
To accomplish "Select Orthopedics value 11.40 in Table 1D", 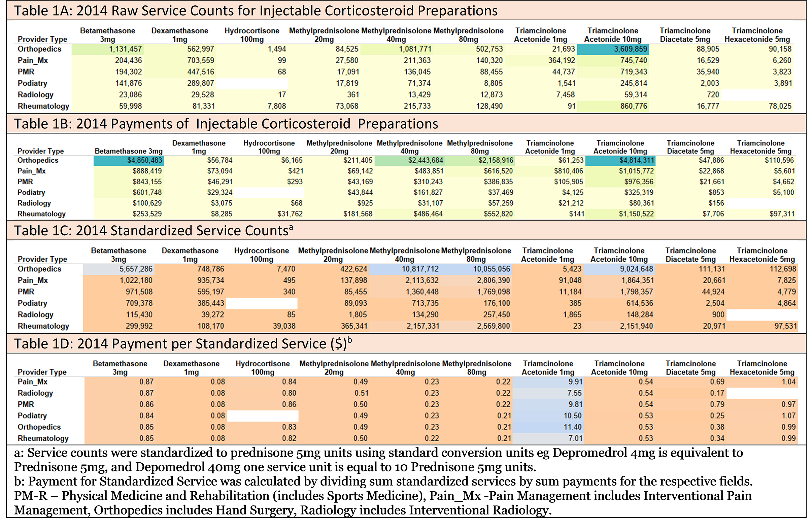I will (x=572, y=427).
